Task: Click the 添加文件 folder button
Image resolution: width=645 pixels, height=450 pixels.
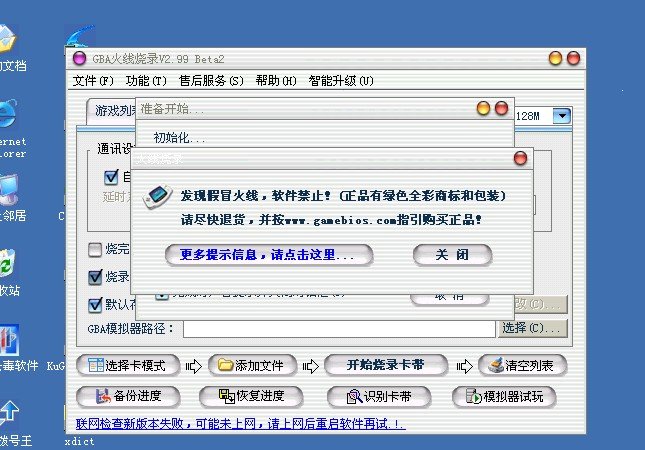Action: point(252,365)
